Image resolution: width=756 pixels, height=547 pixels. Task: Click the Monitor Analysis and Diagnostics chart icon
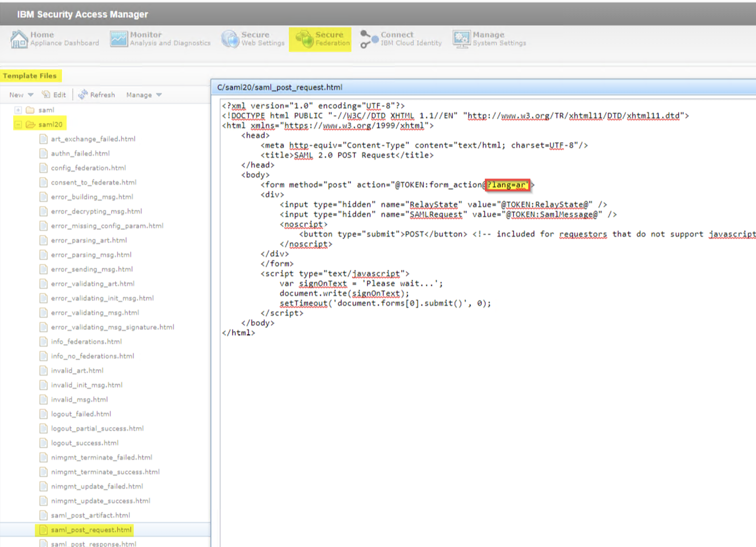coord(119,39)
